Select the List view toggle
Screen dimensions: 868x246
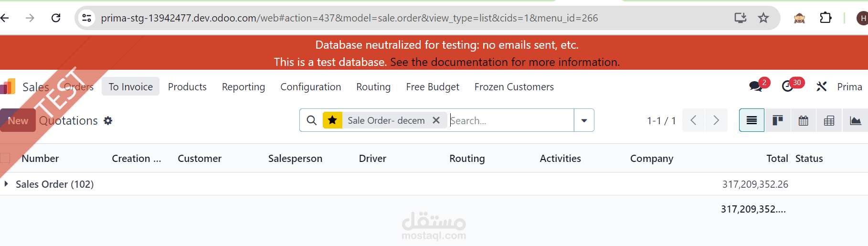click(x=752, y=120)
